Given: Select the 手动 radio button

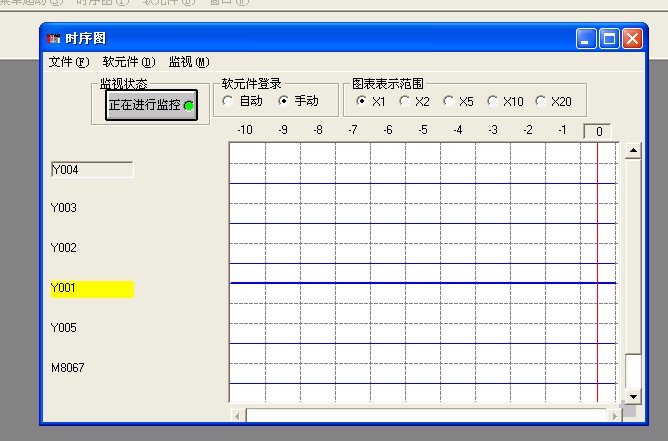Looking at the screenshot, I should coord(283,101).
